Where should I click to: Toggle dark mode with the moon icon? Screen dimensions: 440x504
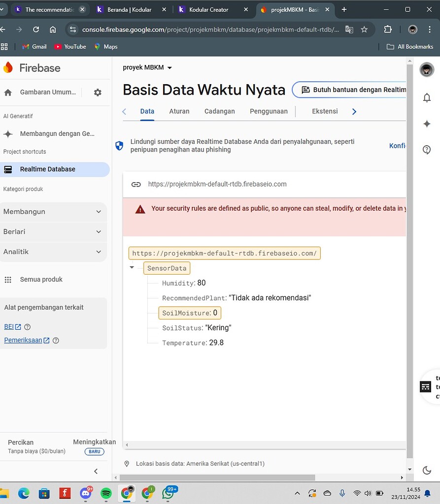(427, 470)
